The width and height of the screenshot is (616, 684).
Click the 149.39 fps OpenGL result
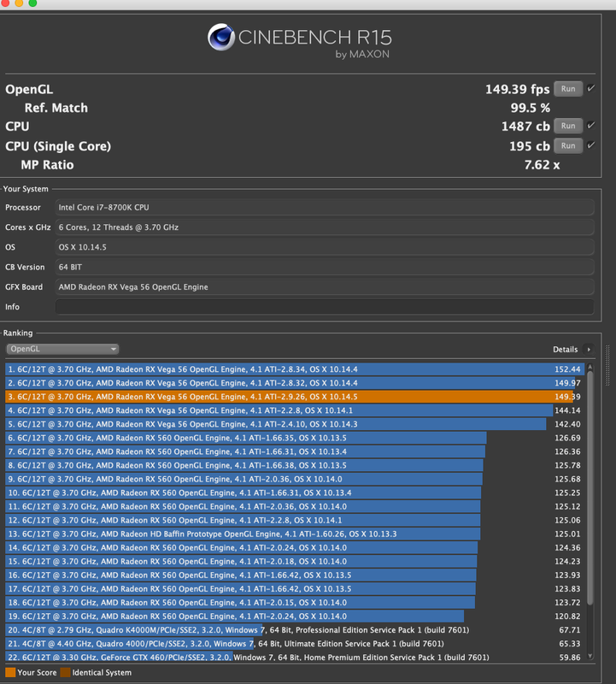click(518, 90)
